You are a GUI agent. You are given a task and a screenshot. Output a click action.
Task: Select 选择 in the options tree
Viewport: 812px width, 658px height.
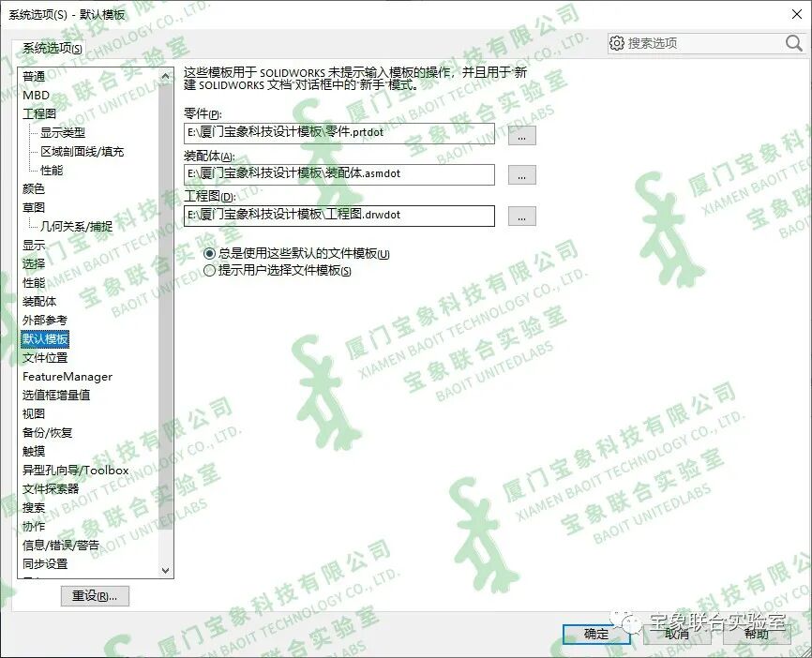click(34, 264)
